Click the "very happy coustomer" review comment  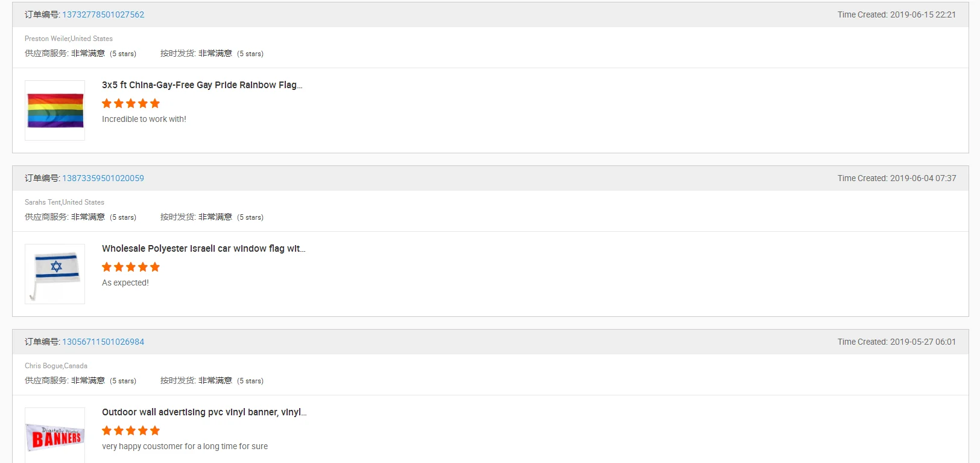pyautogui.click(x=185, y=446)
